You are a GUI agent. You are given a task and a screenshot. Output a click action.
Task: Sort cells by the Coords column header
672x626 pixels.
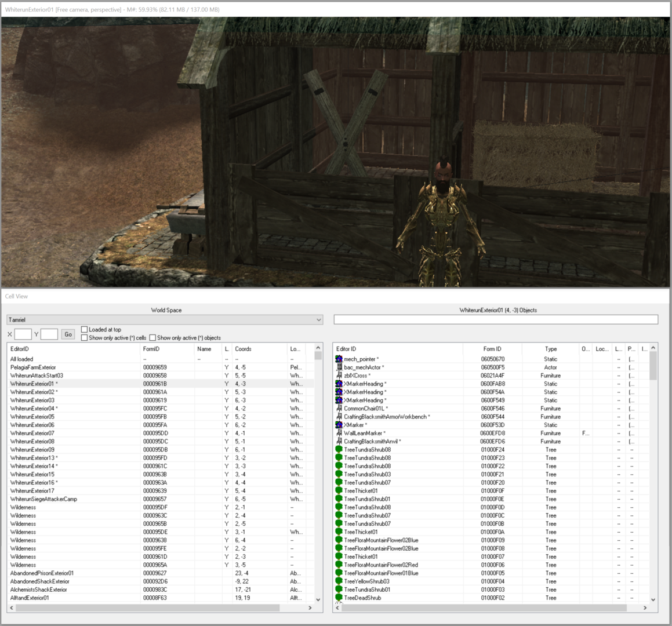[259, 349]
